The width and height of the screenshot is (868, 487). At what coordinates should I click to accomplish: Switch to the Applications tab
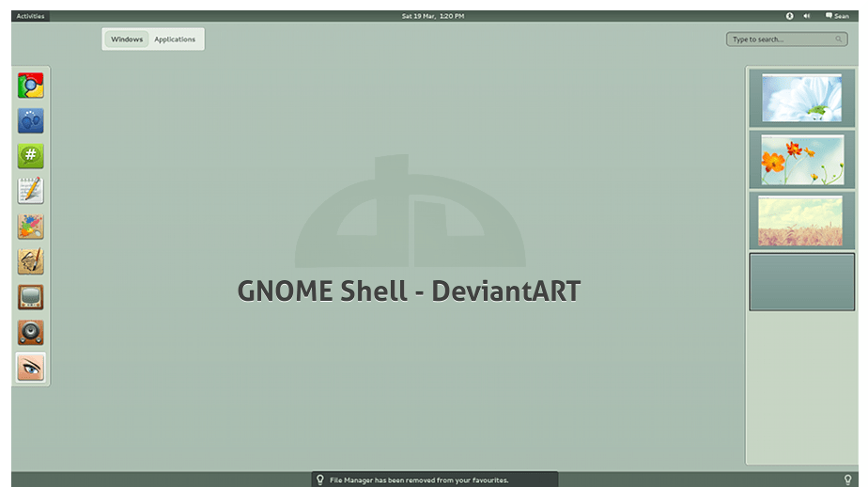[175, 39]
